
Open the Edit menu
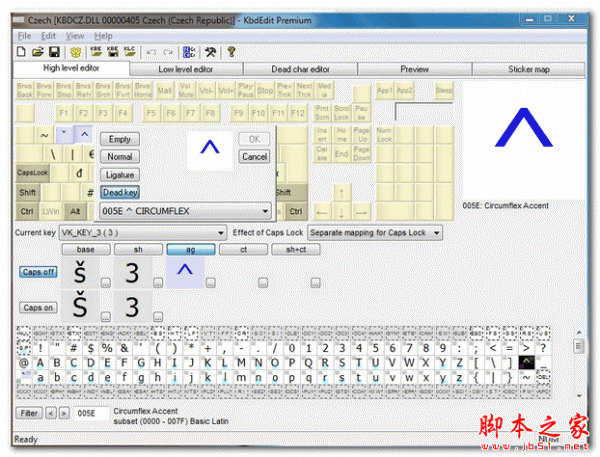coord(49,36)
